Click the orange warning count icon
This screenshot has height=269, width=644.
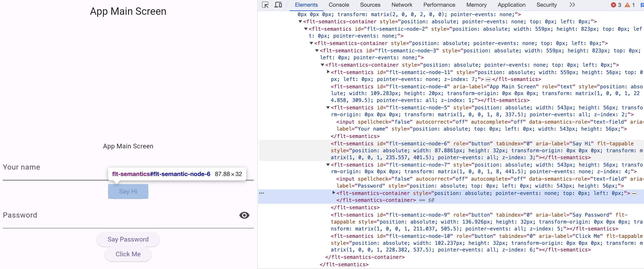627,5
